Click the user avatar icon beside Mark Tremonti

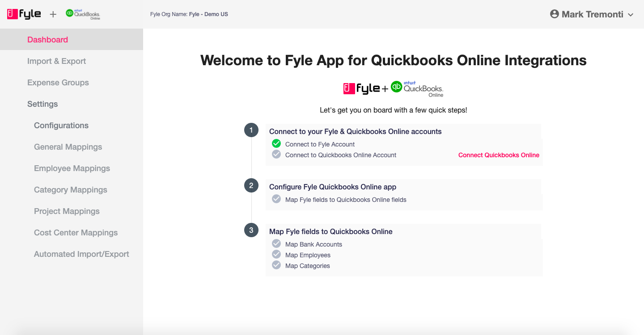click(x=555, y=14)
